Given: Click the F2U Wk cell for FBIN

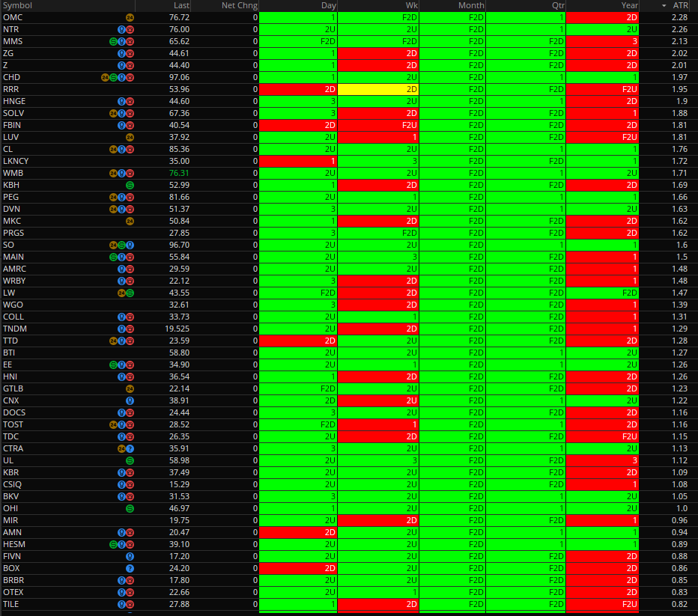Looking at the screenshot, I should coord(378,126).
